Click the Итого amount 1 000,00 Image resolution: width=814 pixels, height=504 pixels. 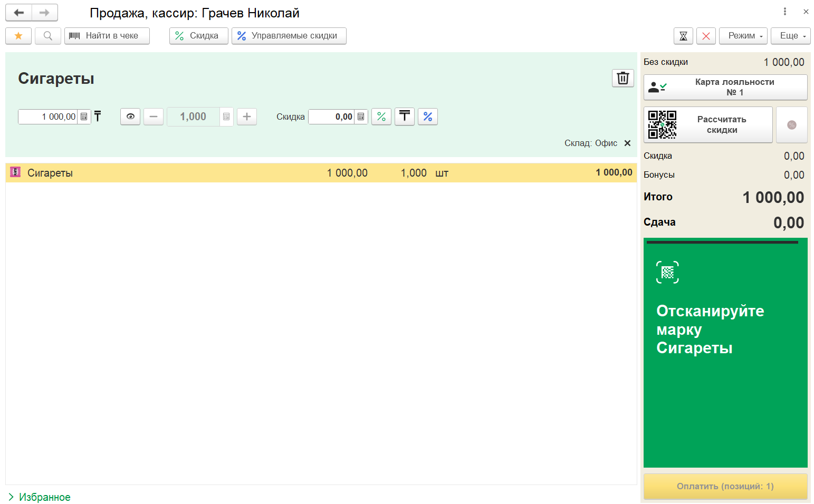pos(773,197)
